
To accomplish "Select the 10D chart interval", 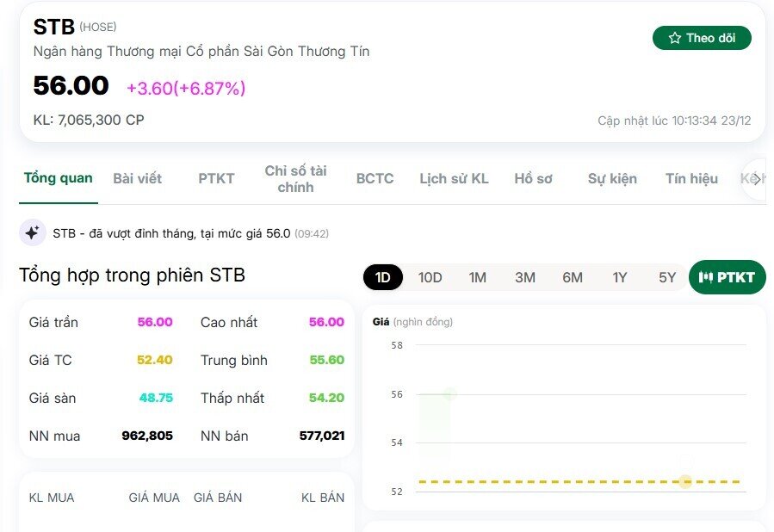I will click(430, 277).
